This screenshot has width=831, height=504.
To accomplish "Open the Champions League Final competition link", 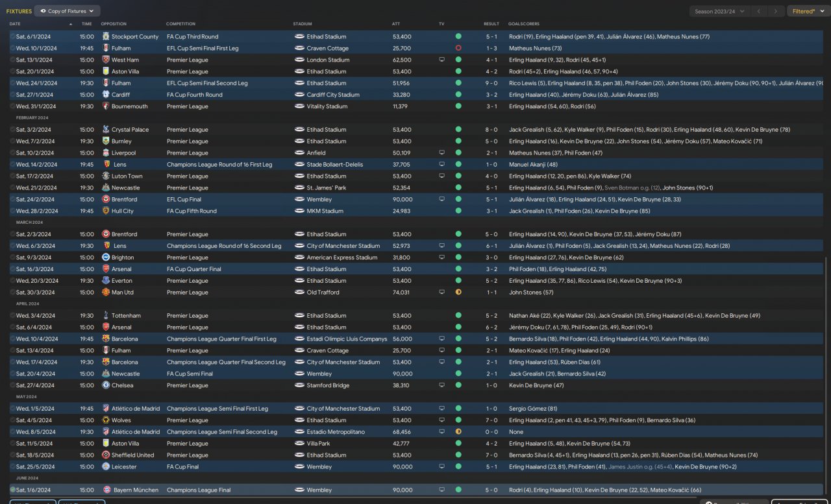I will point(199,490).
